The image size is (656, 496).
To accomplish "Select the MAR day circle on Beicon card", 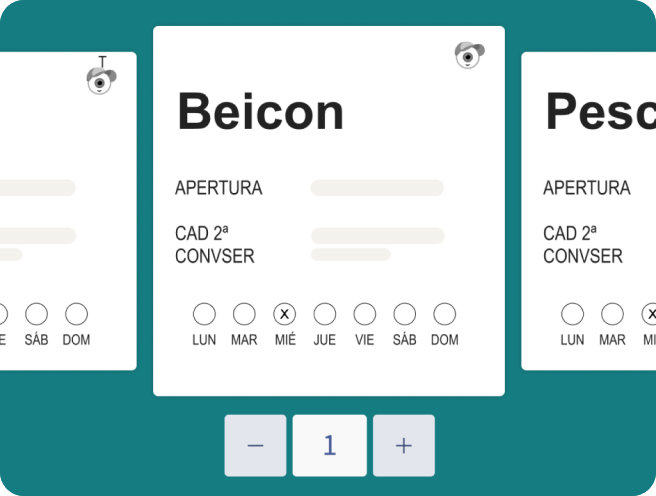I will (x=244, y=314).
